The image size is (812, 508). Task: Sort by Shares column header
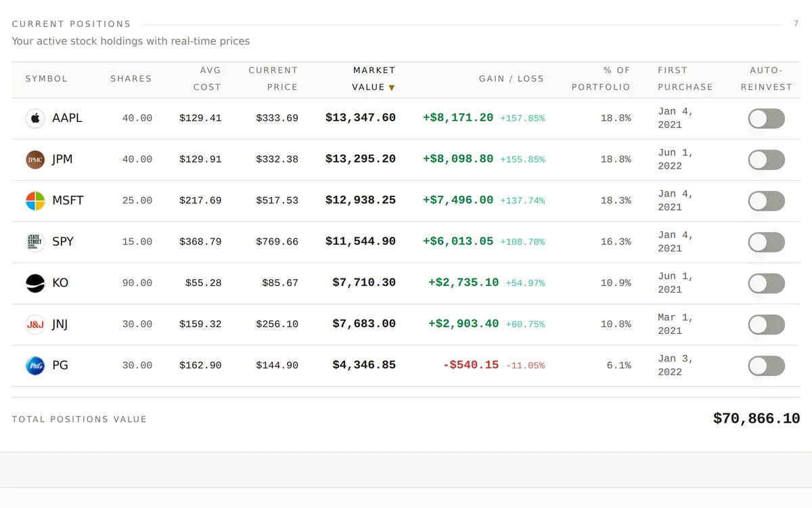[131, 79]
